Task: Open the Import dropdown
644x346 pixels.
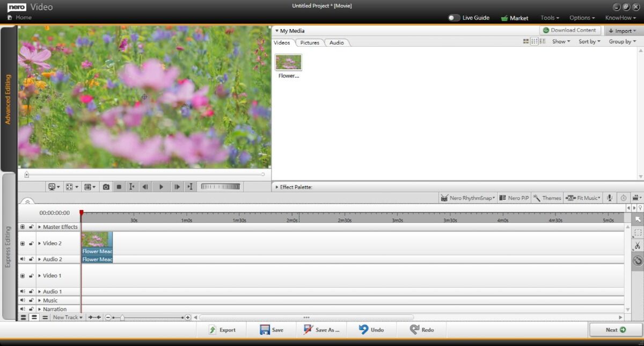Action: click(x=623, y=31)
